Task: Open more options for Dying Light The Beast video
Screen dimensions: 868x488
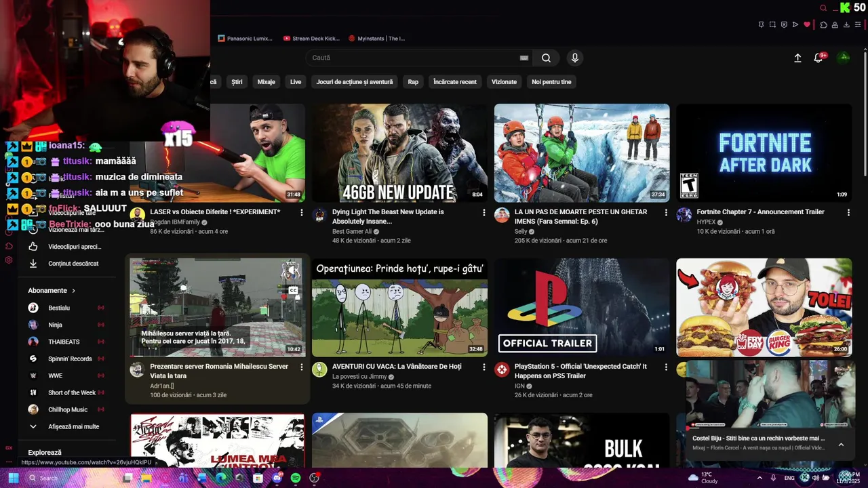Action: (484, 213)
